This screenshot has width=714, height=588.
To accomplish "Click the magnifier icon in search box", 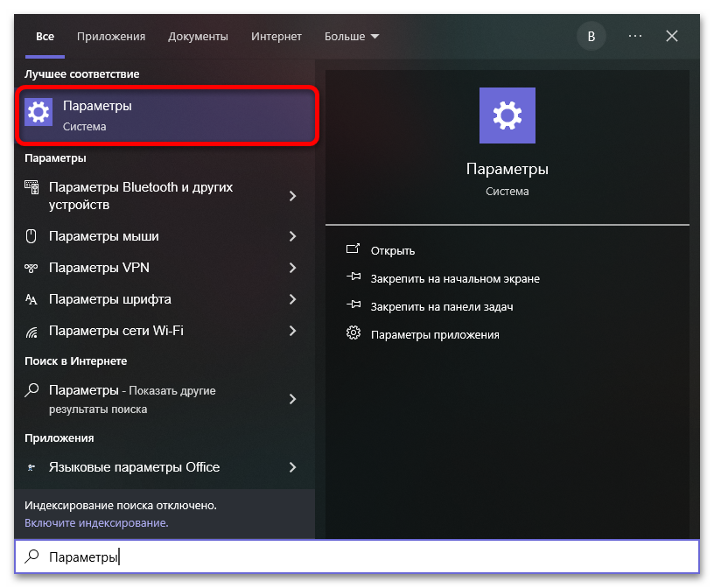I will 31,556.
